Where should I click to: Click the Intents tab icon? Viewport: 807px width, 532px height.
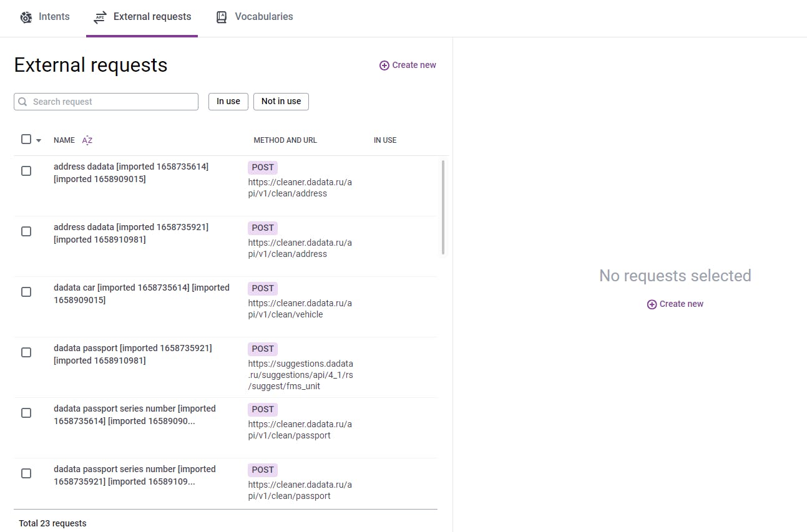point(26,17)
